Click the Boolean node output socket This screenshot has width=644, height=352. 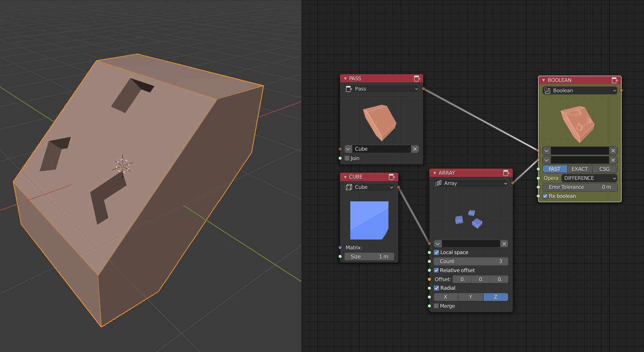622,91
